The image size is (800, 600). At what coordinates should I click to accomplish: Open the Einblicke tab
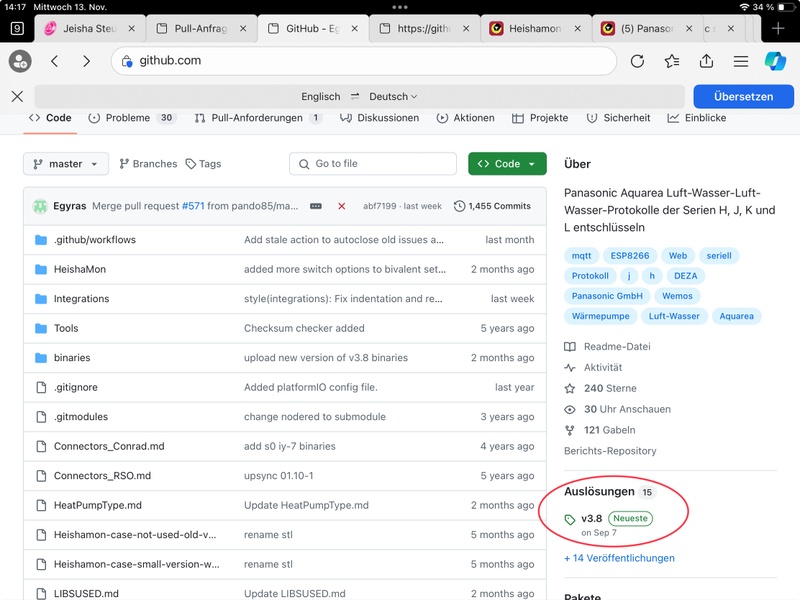pos(696,118)
